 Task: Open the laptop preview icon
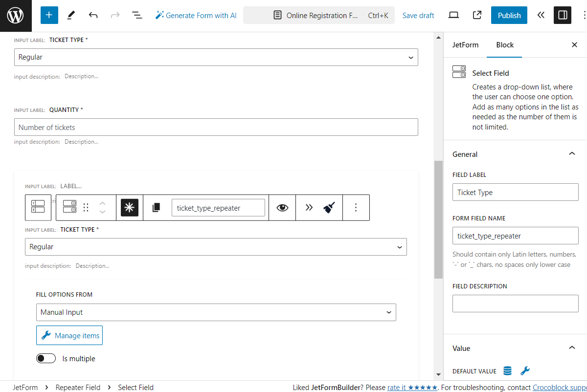pos(453,15)
